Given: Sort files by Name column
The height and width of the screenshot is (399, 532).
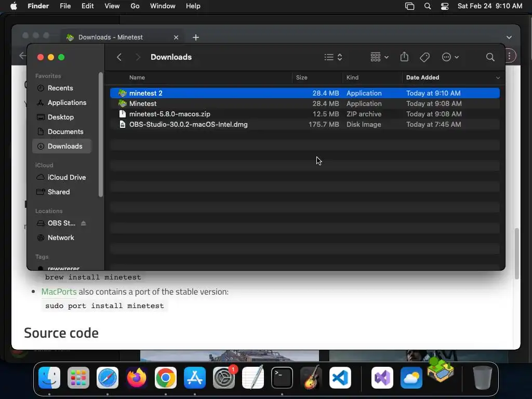Looking at the screenshot, I should [x=137, y=77].
